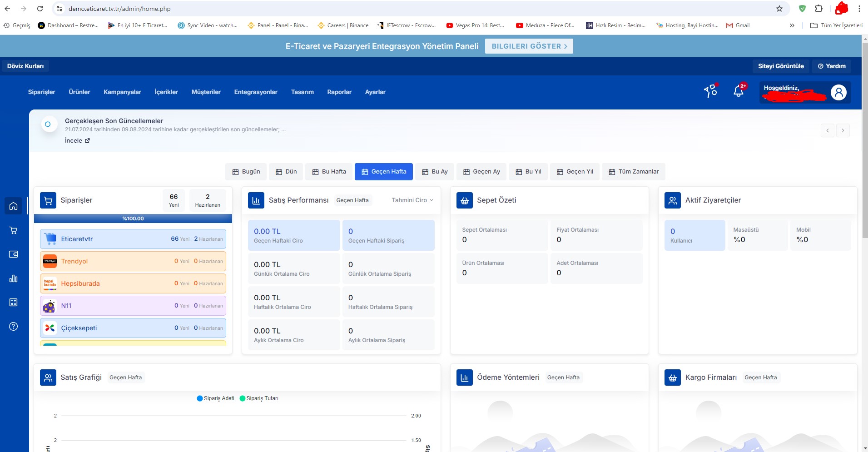Open the Raporlar menu

coord(339,92)
